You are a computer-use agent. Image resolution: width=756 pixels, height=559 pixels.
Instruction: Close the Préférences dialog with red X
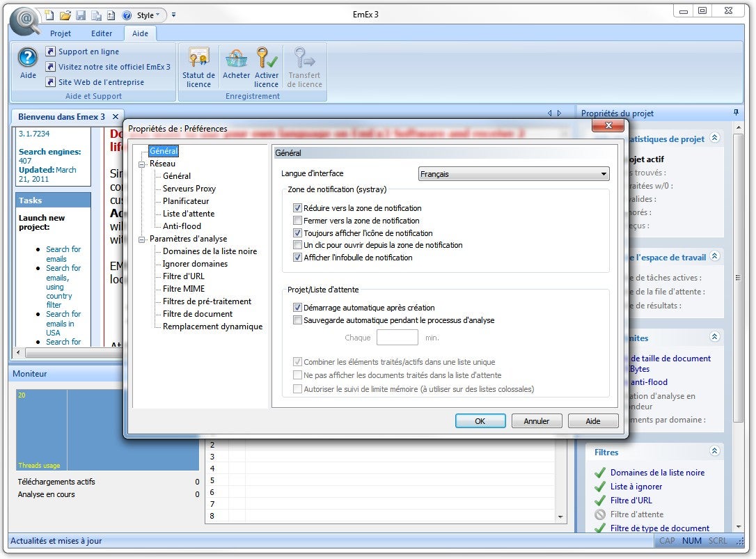click(x=608, y=125)
